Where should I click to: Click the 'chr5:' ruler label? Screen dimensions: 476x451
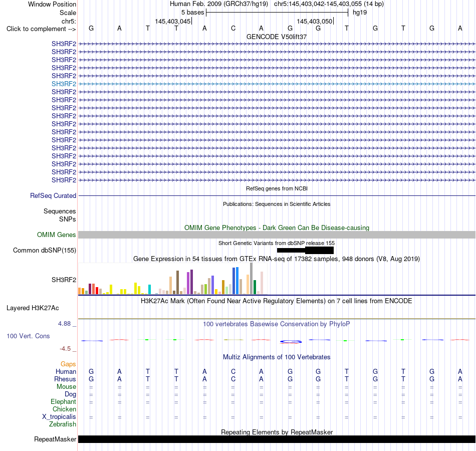click(69, 21)
